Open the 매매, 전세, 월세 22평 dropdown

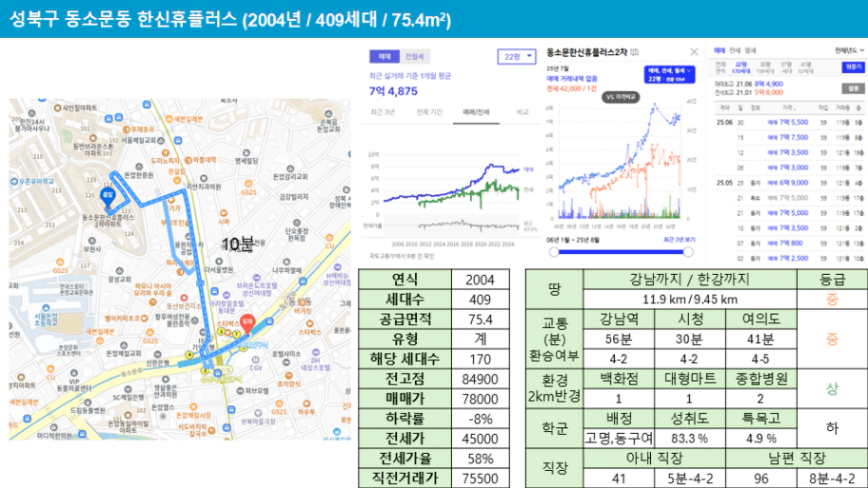coord(669,75)
